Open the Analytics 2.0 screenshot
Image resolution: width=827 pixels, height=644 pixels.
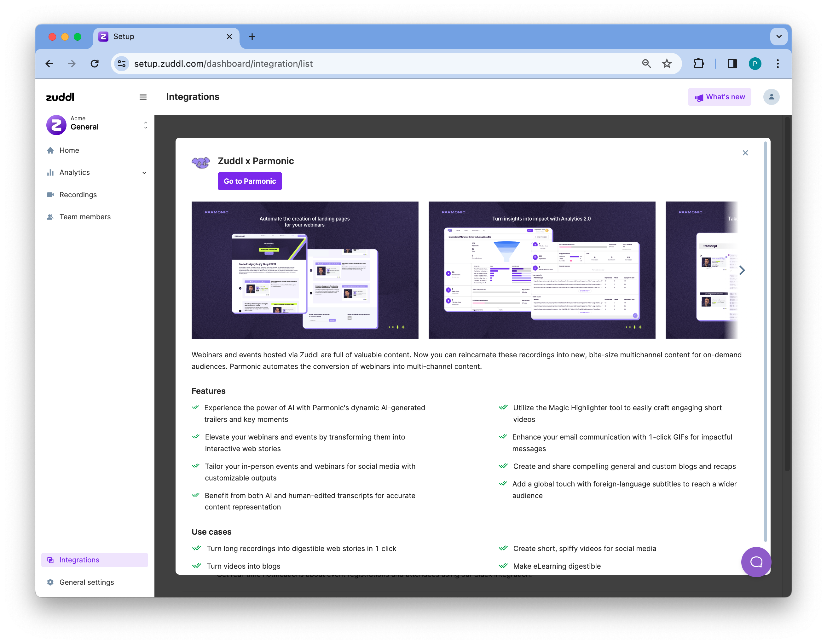pos(542,270)
